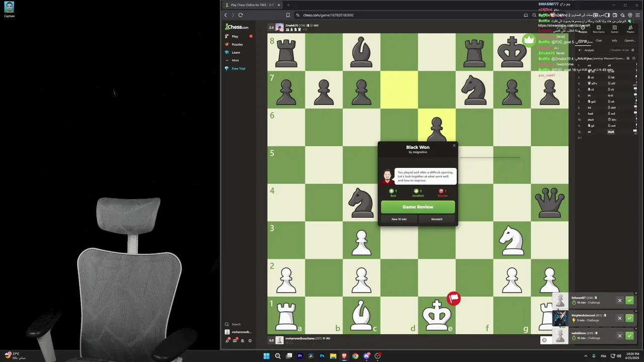Open the mohammedb... profile in sidebar

click(238, 332)
